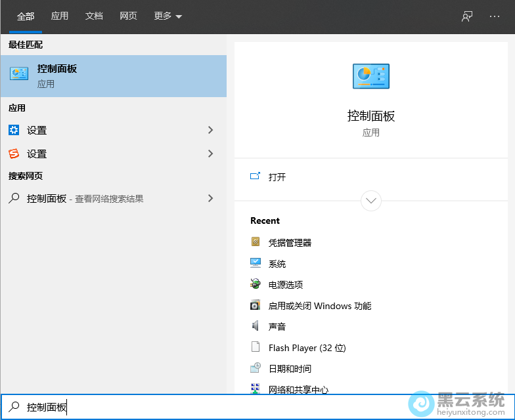Viewport: 515px width, 420px height.
Task: Click the Power Options icon (电源选项)
Action: pyautogui.click(x=256, y=284)
